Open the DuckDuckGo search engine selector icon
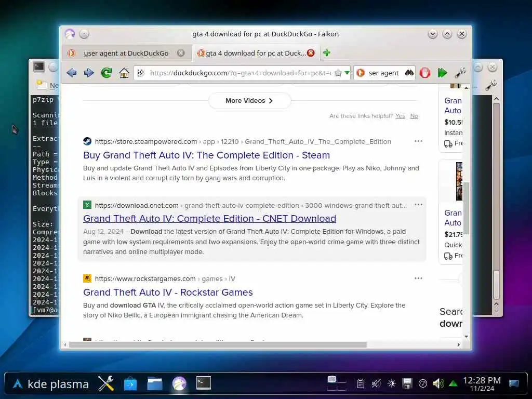This screenshot has height=399, width=532. click(361, 73)
